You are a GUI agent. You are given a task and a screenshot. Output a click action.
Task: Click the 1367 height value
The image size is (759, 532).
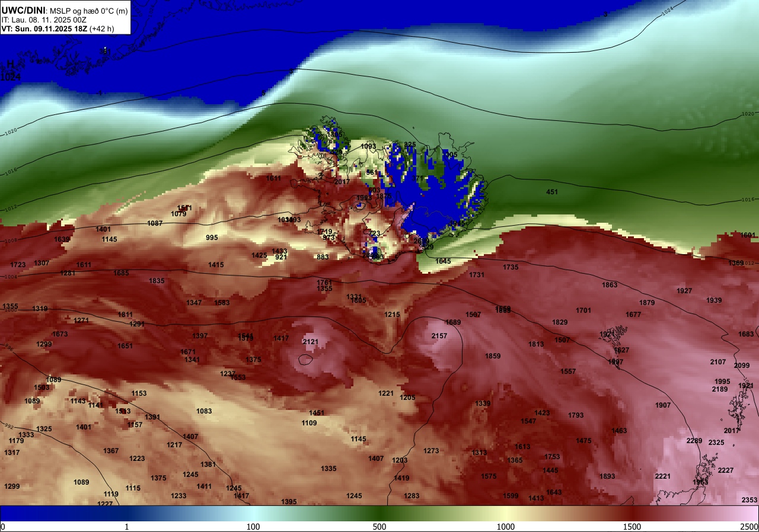[111, 451]
